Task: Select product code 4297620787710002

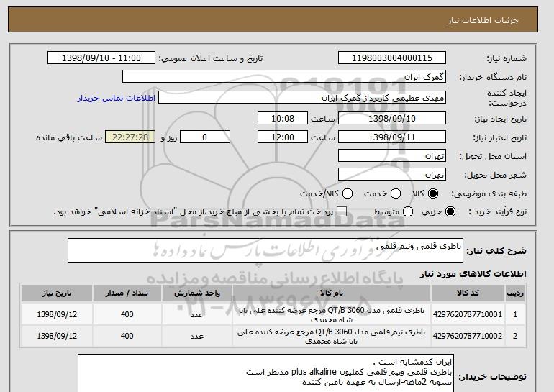Action: [468, 336]
